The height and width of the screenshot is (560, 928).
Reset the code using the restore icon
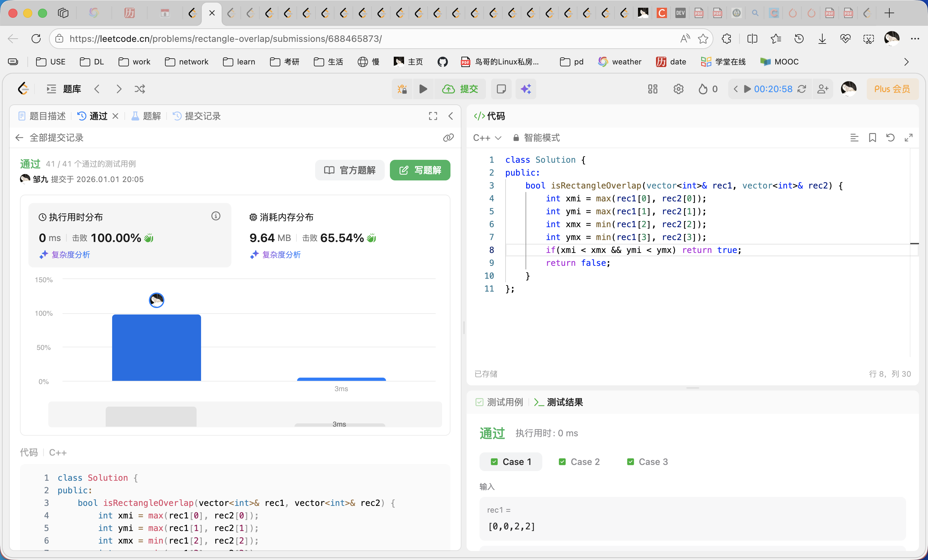pos(890,138)
